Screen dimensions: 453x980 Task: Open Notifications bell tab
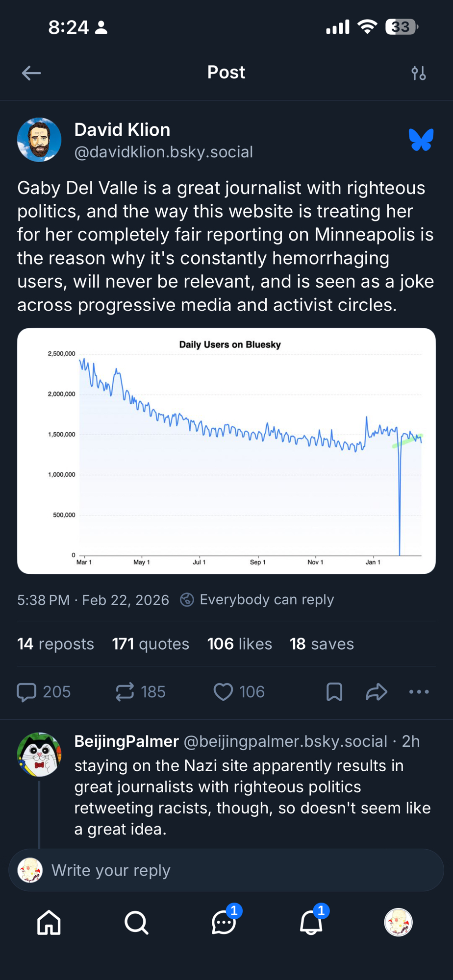[x=311, y=923]
